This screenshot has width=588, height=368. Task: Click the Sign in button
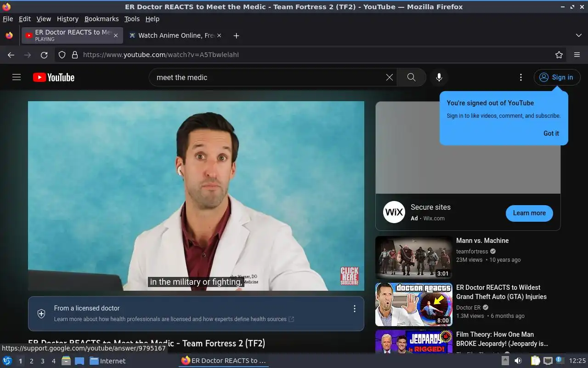[557, 77]
